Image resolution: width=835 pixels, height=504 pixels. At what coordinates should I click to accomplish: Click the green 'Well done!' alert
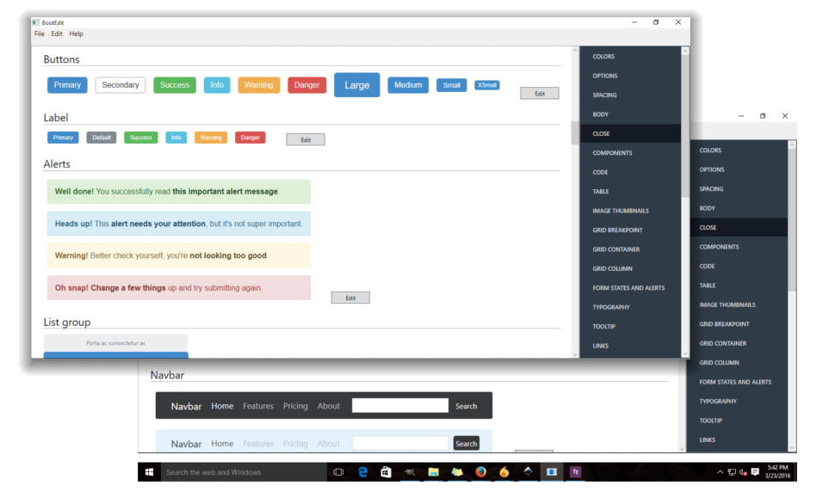pyautogui.click(x=179, y=192)
